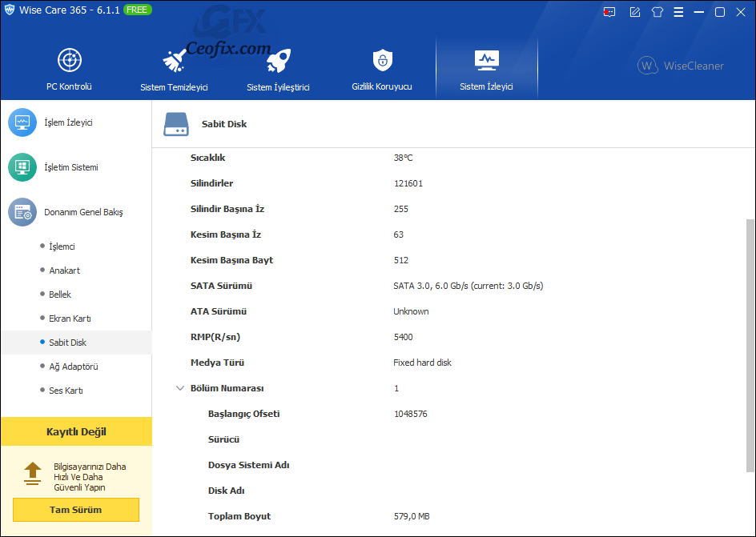Switch to Gizlilik Koruyucu tab label
Image resolution: width=756 pixels, height=537 pixels.
[382, 86]
